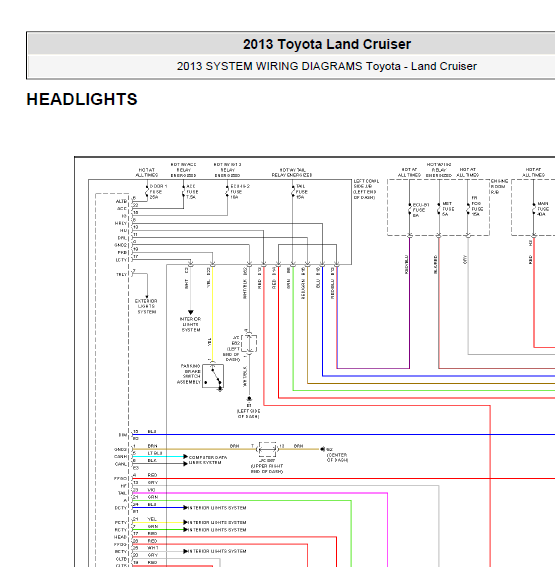Click the EXTERIOR LIGHTS SYSTEM reference
Viewport: 555px width, 567px height.
click(146, 306)
